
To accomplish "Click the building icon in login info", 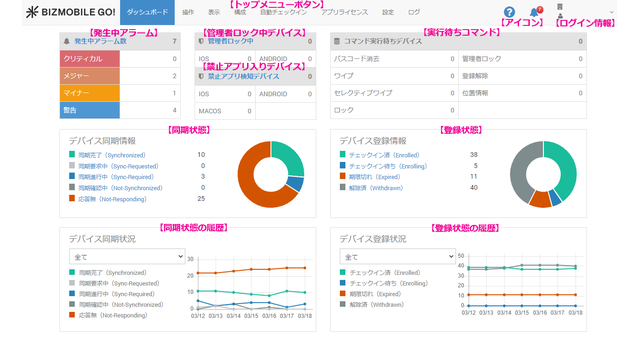I will [x=560, y=7].
